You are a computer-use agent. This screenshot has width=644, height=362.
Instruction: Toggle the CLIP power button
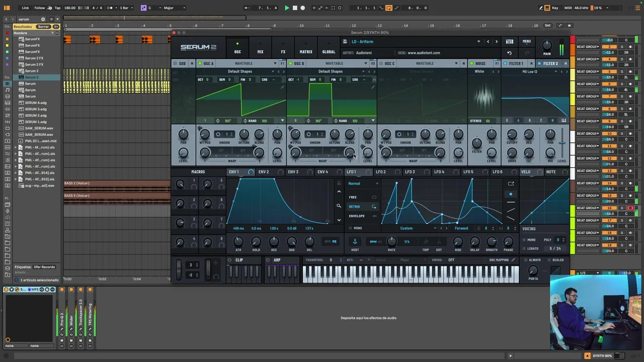click(x=230, y=260)
